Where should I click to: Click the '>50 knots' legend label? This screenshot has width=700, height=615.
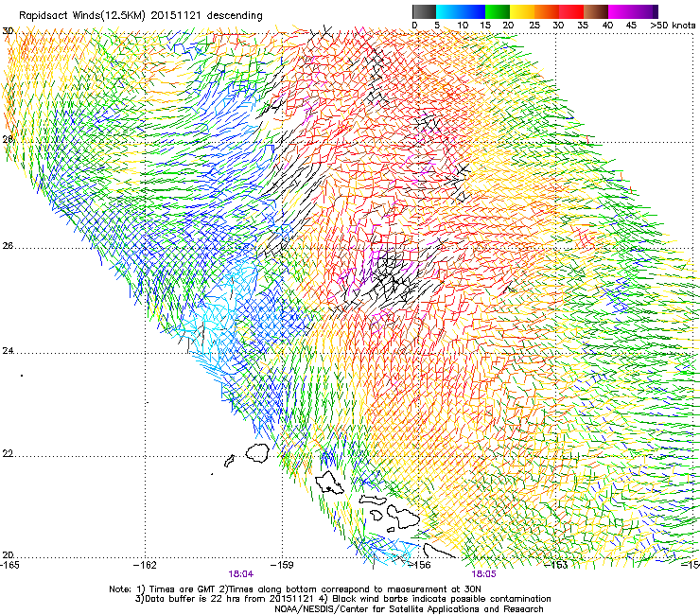(x=673, y=26)
